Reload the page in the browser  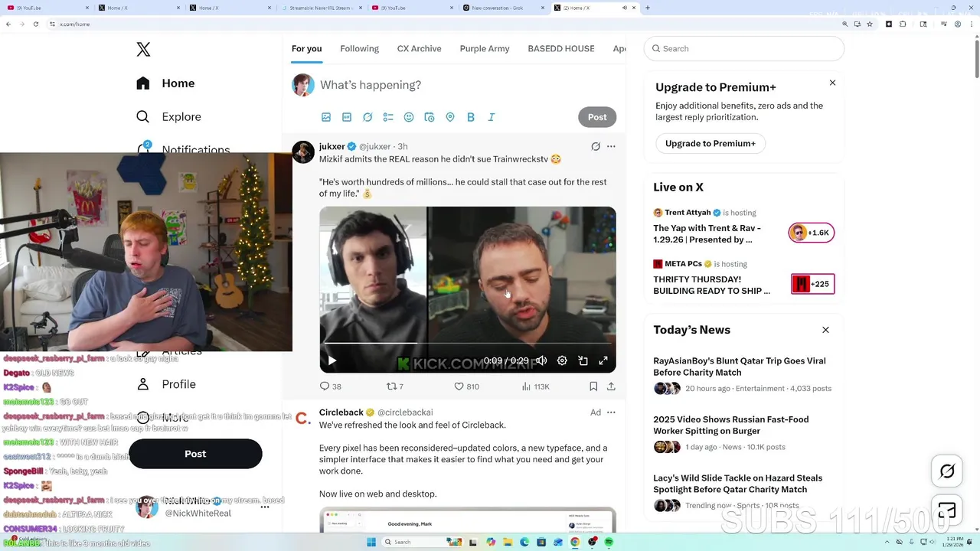[x=36, y=24]
